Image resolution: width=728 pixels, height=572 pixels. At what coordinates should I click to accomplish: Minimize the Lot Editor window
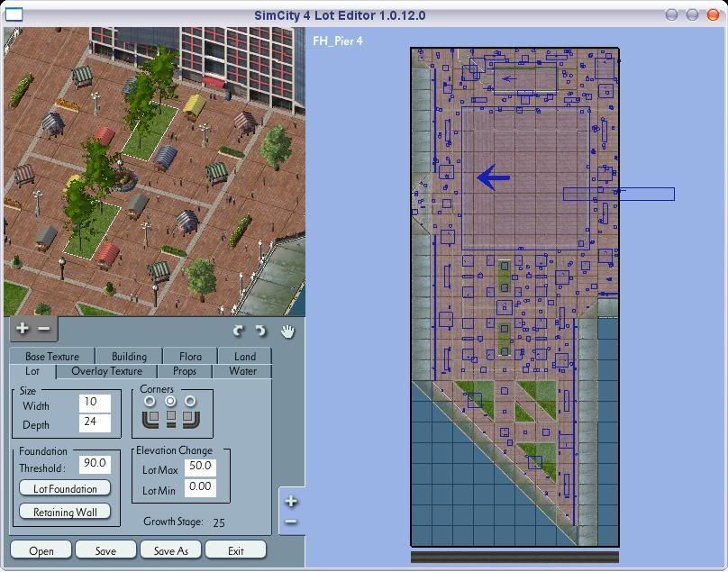(671, 14)
